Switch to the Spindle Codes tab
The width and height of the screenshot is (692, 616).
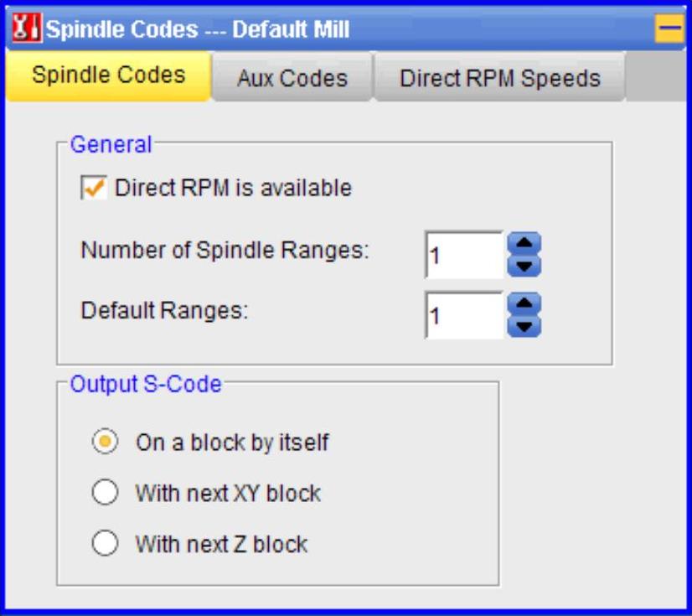coord(108,75)
